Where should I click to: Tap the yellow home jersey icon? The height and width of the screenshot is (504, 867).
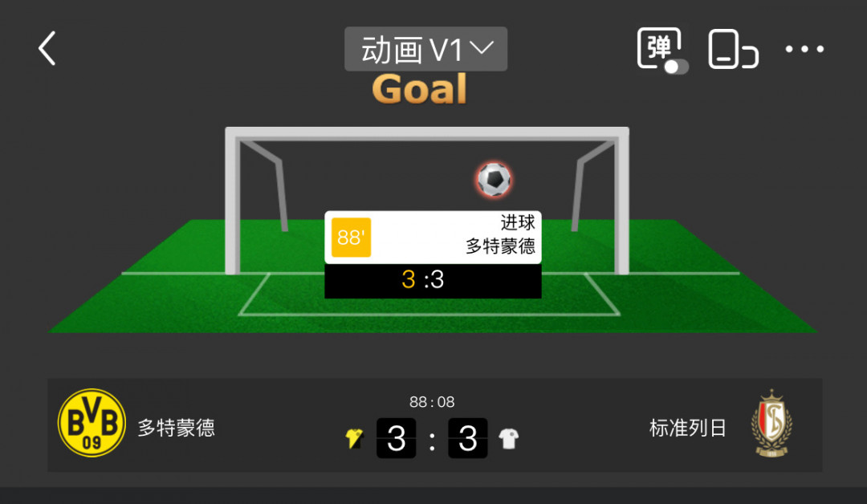click(354, 438)
